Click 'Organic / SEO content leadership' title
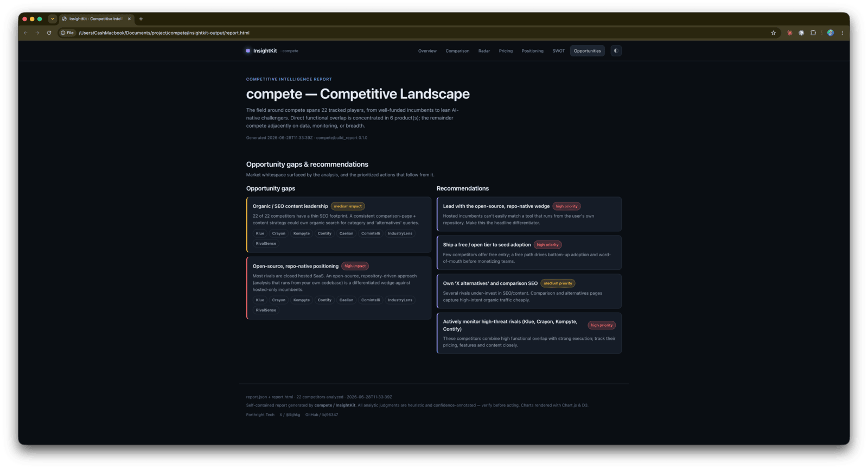The height and width of the screenshot is (469, 868). click(290, 206)
